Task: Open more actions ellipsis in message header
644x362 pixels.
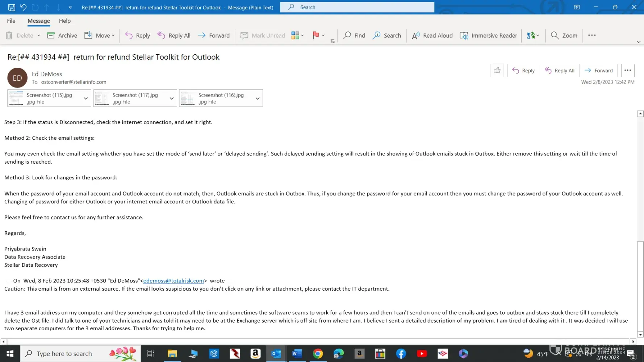Action: pos(628,71)
